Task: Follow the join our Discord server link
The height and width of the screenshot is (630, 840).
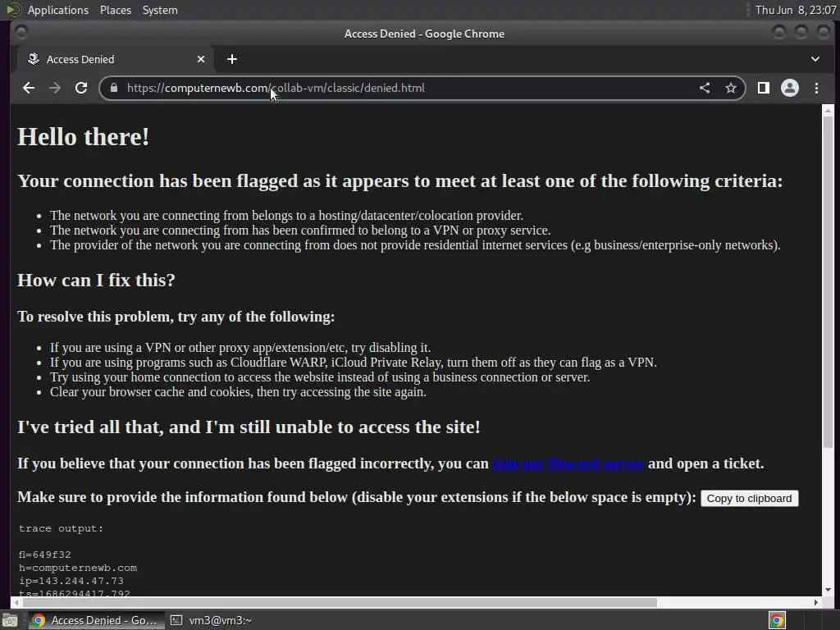Action: click(568, 463)
